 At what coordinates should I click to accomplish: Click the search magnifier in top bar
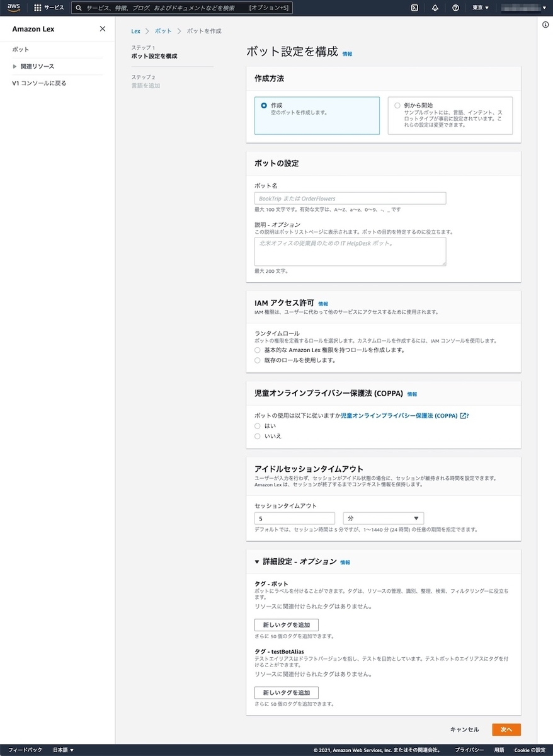pos(78,8)
